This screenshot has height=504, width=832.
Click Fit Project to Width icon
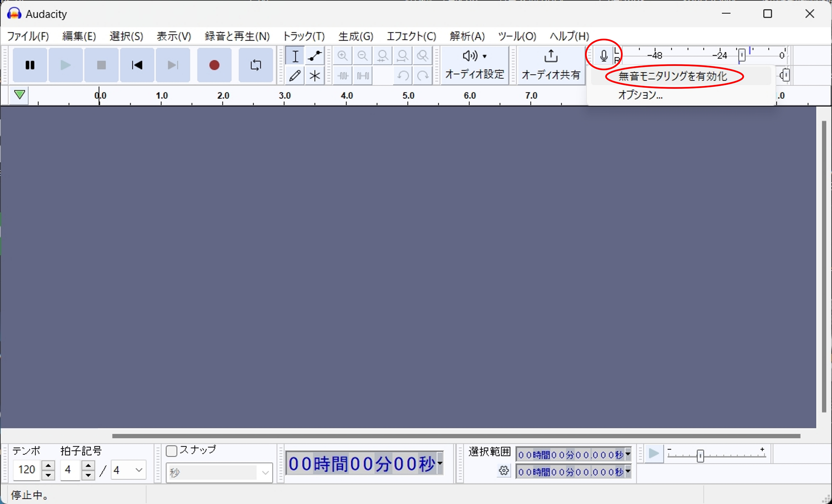pos(402,56)
